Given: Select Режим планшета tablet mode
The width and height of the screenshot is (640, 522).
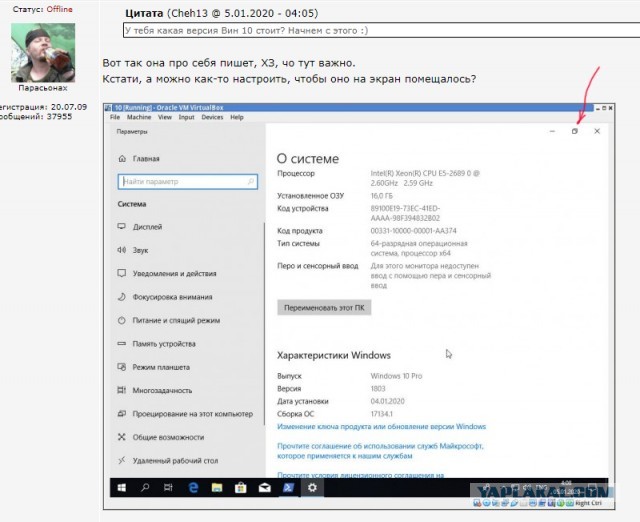Looking at the screenshot, I should (153, 367).
